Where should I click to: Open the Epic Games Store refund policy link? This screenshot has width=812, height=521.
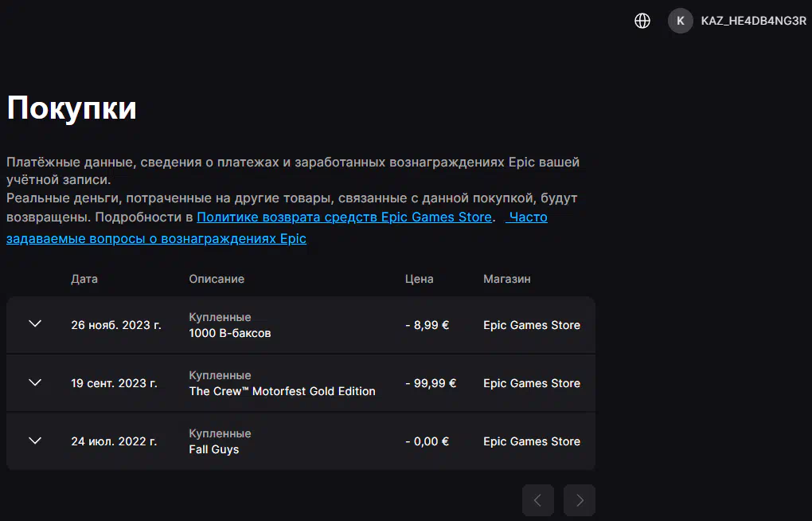344,217
